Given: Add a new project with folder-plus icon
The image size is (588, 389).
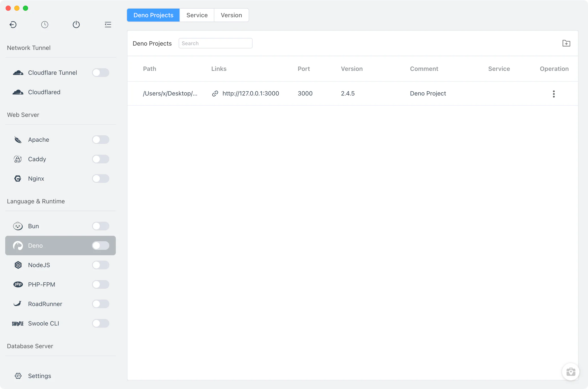Looking at the screenshot, I should tap(566, 43).
